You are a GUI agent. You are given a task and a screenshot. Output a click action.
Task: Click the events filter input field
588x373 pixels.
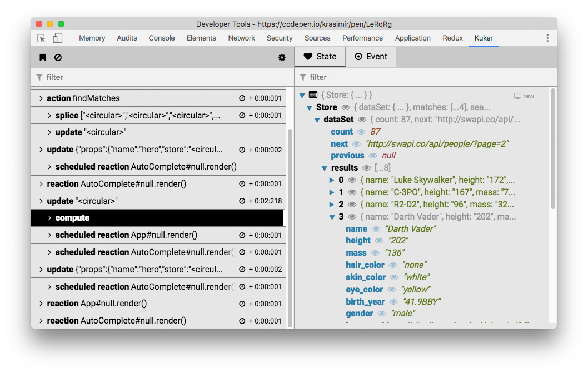pyautogui.click(x=162, y=77)
